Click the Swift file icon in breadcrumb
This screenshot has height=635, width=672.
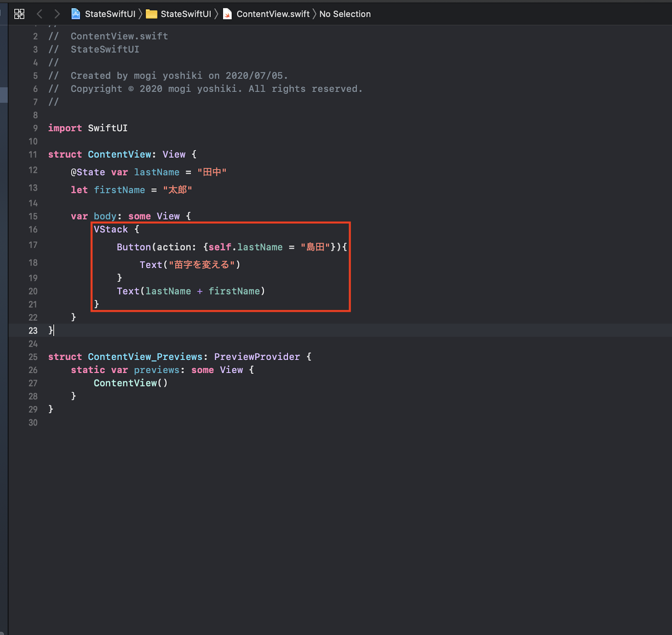pyautogui.click(x=227, y=14)
